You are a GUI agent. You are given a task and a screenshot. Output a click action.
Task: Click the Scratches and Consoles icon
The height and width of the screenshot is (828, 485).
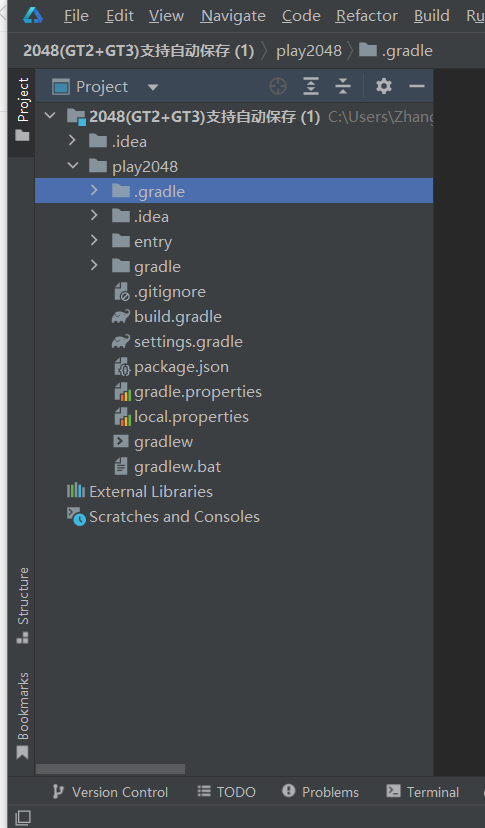pyautogui.click(x=76, y=516)
